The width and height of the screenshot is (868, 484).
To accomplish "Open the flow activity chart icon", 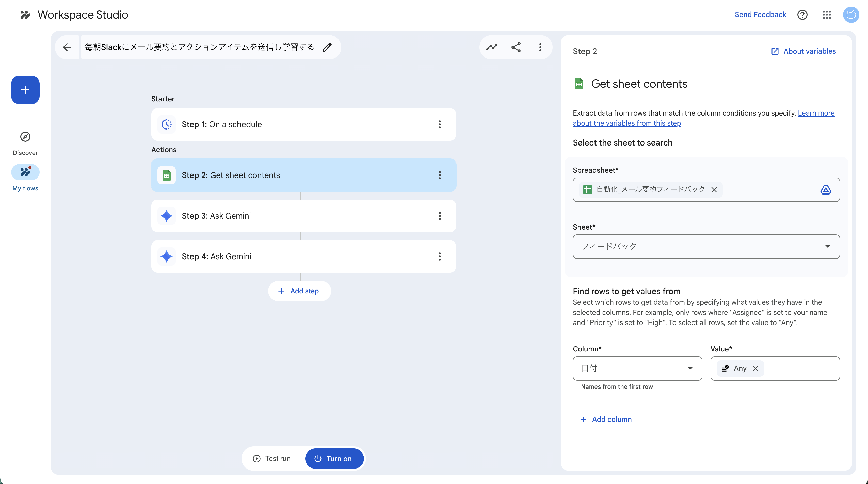I will tap(492, 47).
